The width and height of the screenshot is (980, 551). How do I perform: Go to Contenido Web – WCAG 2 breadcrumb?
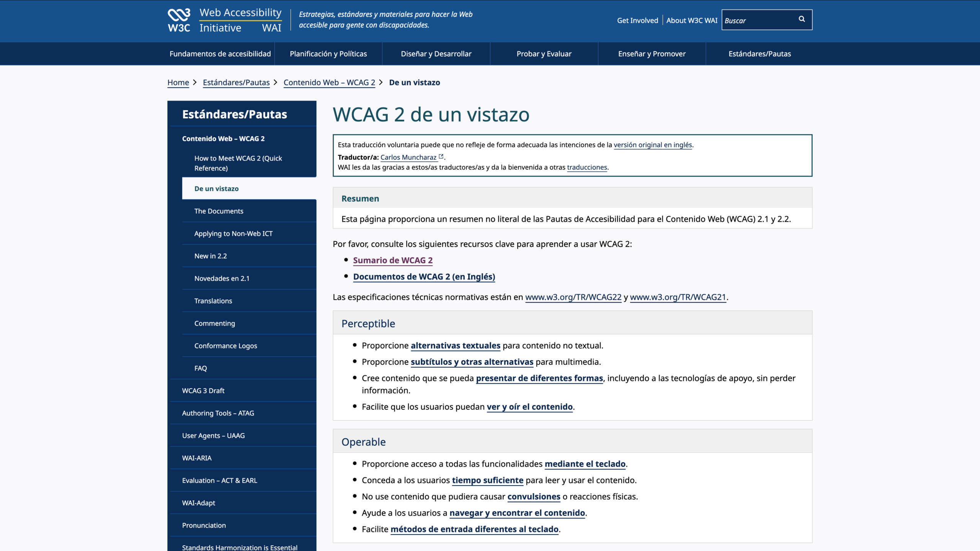coord(329,82)
